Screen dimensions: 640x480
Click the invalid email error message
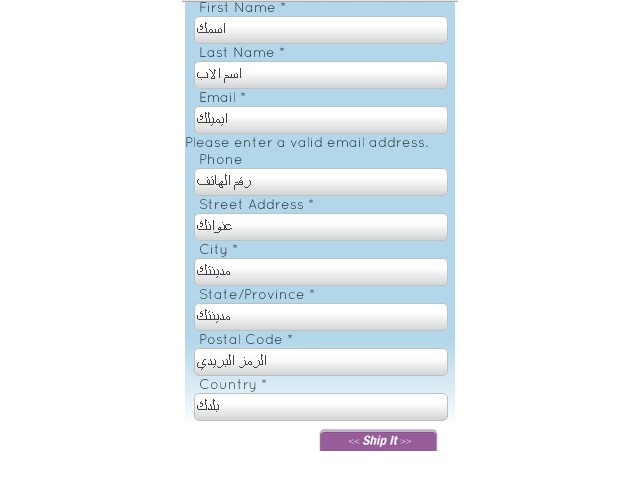tap(306, 143)
